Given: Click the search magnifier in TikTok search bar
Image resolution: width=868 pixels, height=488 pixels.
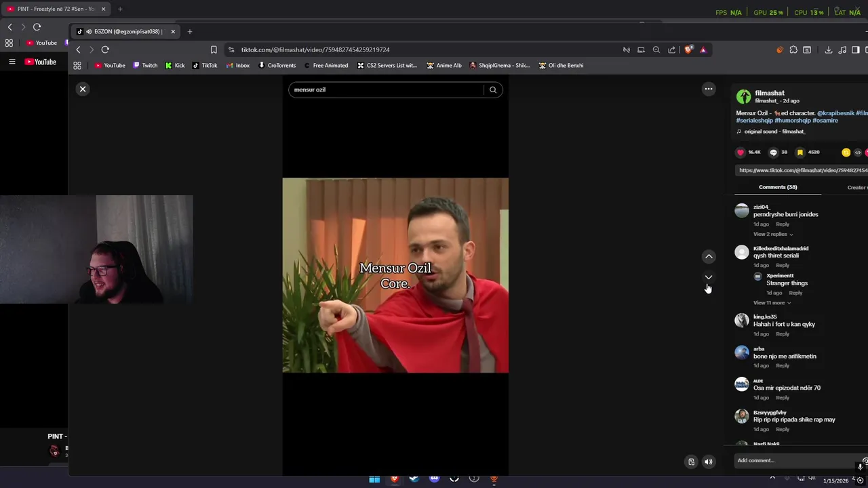Looking at the screenshot, I should click(x=493, y=89).
